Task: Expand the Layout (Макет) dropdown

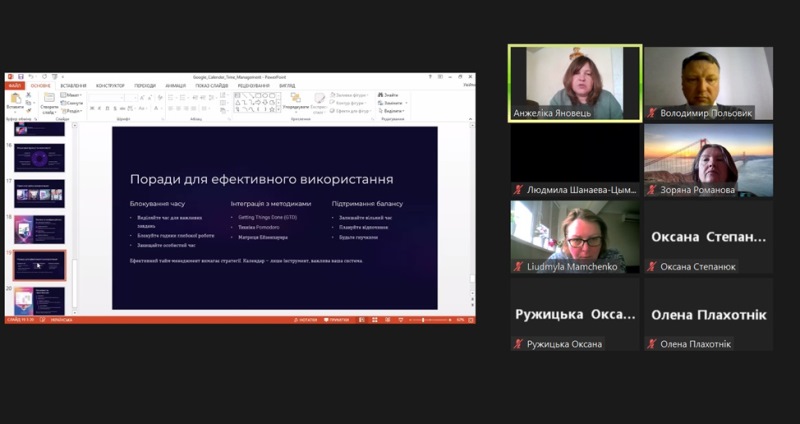Action: 71,95
